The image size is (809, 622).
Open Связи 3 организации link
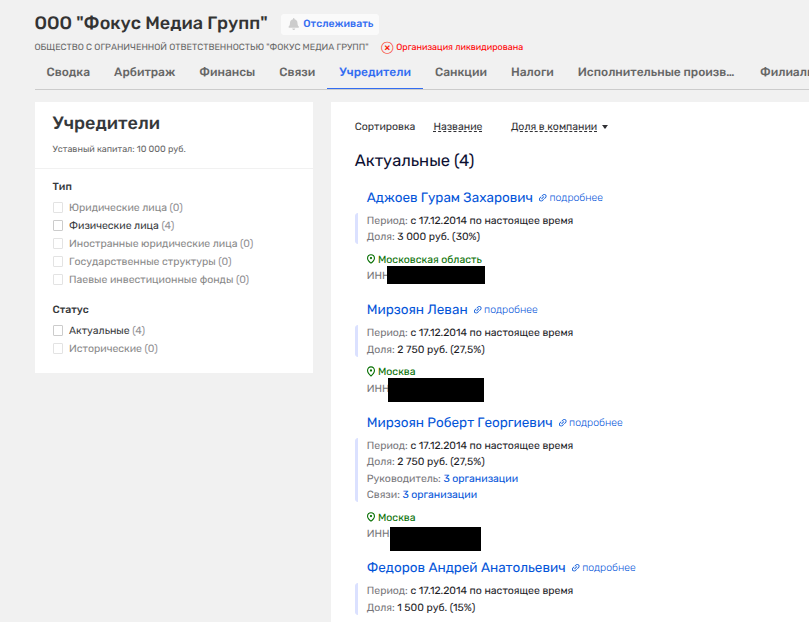tap(439, 494)
